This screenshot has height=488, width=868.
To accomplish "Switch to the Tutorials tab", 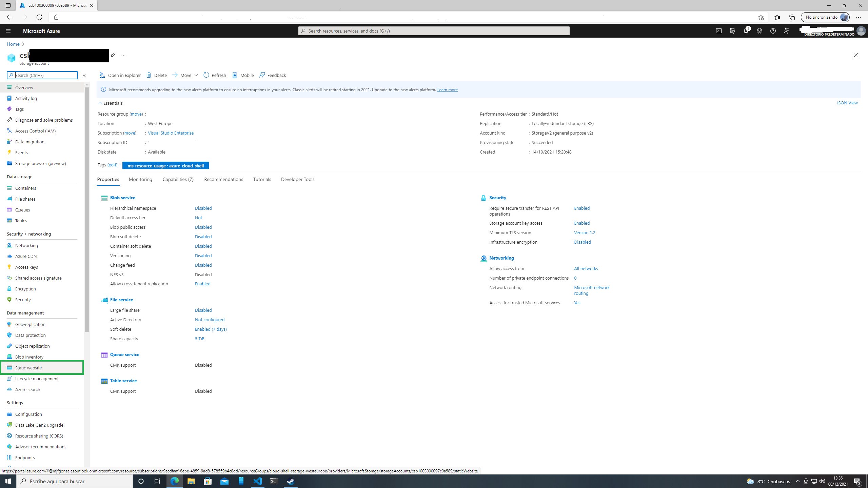I will coord(262,179).
